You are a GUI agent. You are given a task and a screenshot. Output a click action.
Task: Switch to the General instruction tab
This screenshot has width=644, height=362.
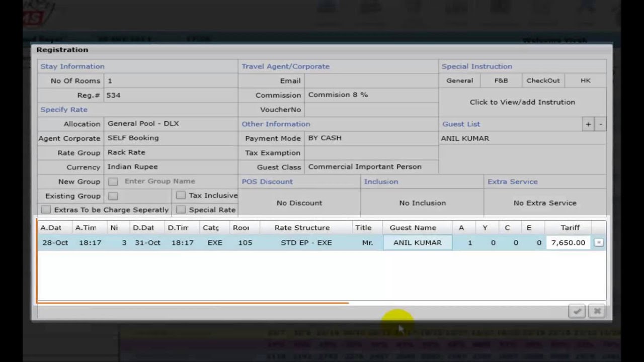[459, 80]
